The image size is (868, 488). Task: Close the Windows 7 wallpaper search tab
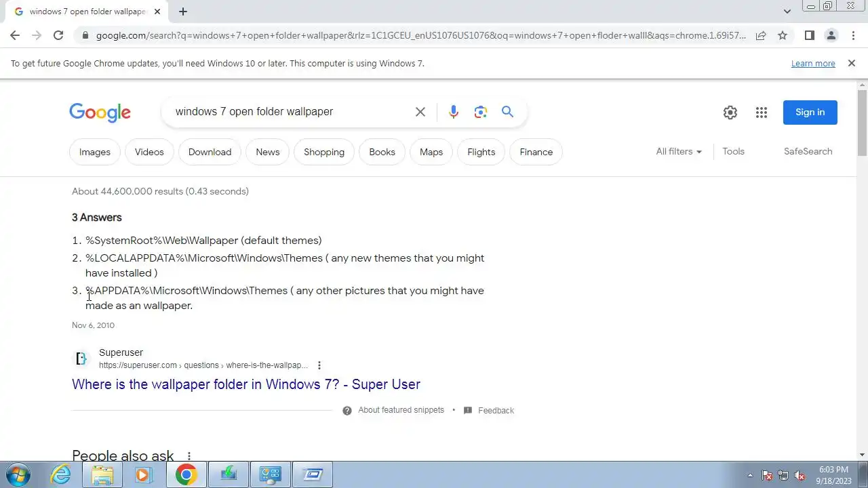[157, 12]
